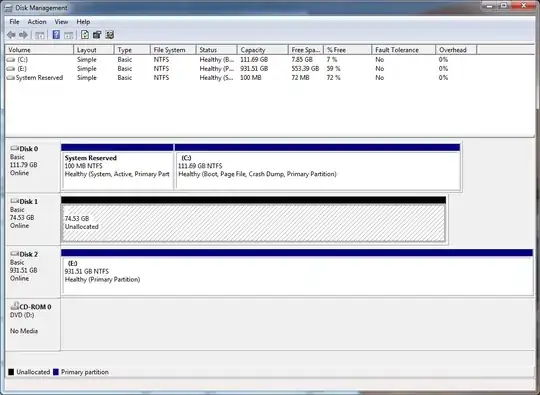
Task: Click the '7.85 GB' free space cell
Action: 302,60
